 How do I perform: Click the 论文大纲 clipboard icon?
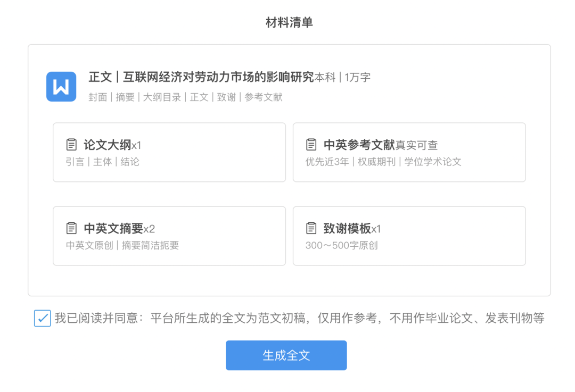pyautogui.click(x=71, y=145)
